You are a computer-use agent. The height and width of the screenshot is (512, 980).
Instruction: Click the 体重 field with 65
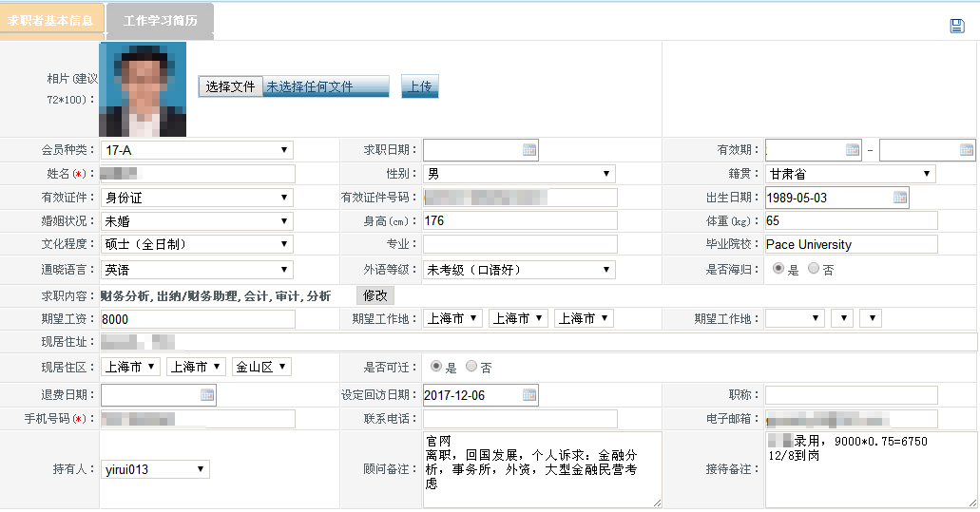[852, 220]
